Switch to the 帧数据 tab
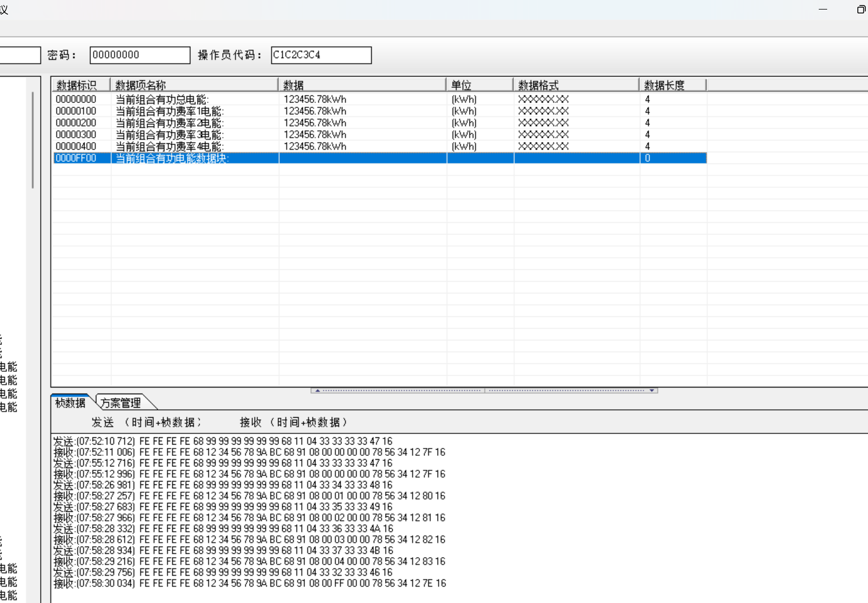Screen dimensions: 868x603 pos(71,403)
